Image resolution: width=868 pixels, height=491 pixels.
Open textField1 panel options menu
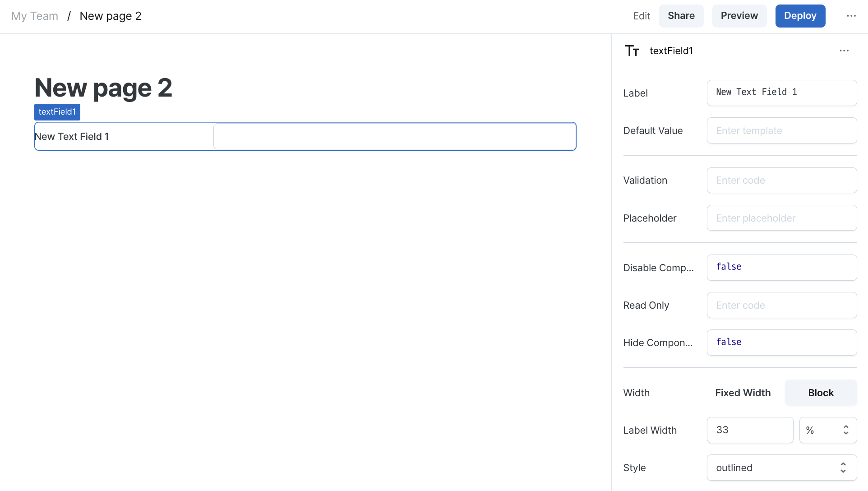(844, 51)
